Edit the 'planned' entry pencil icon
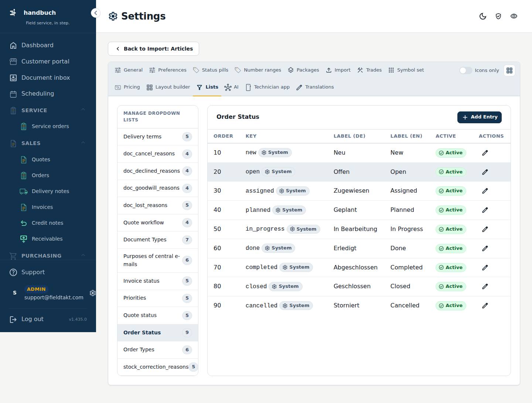This screenshot has height=403, width=532. click(x=485, y=210)
